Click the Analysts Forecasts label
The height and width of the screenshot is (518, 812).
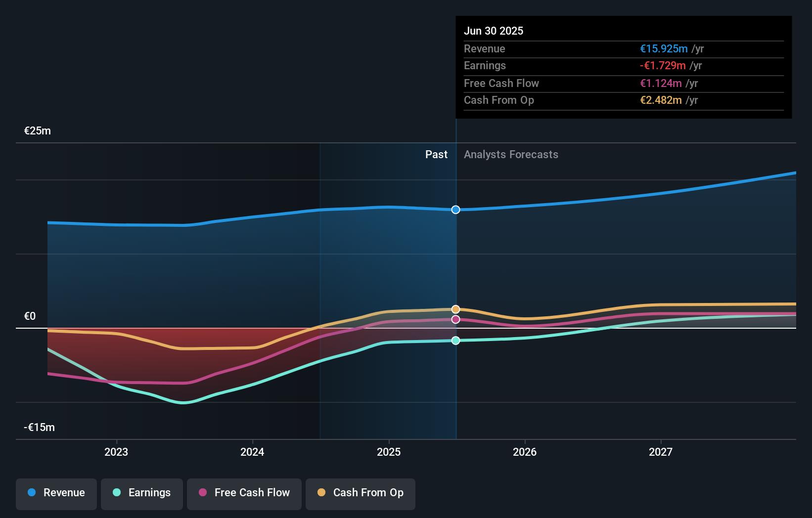(x=511, y=155)
